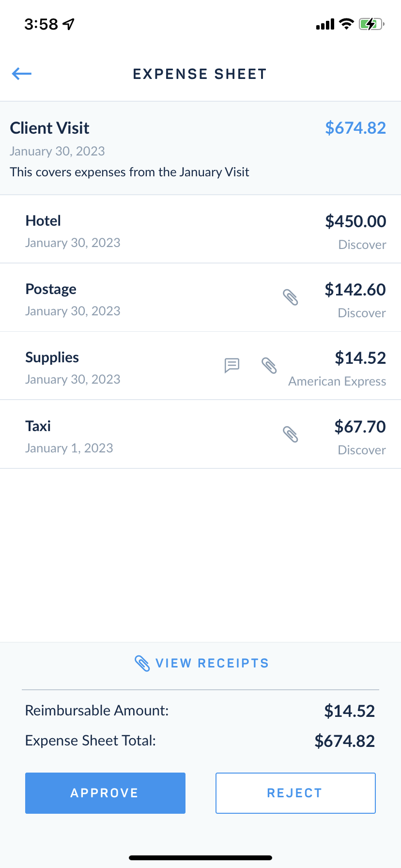This screenshot has width=401, height=868.
Task: Select the Postage expense entry
Action: (x=200, y=298)
